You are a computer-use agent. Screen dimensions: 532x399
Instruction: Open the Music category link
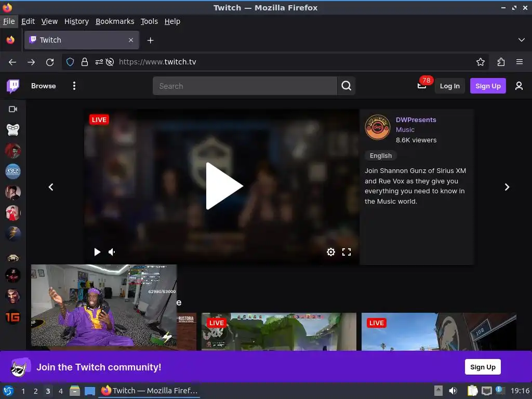(405, 129)
